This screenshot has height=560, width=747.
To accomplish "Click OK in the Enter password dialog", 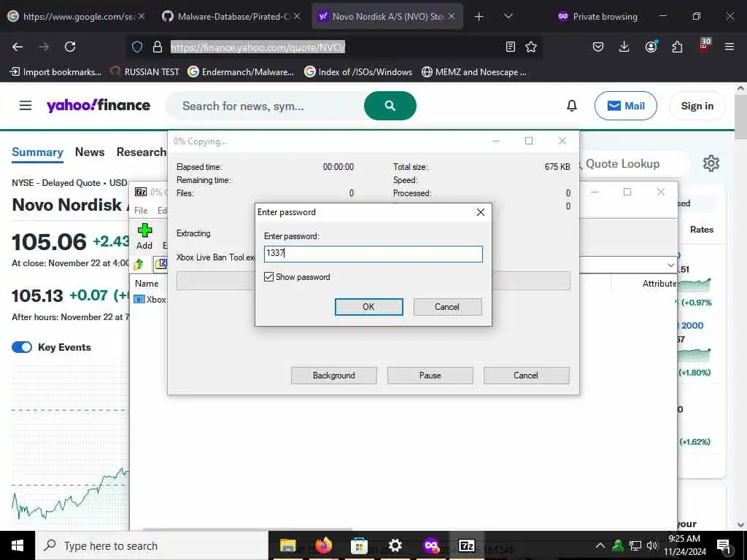I will [x=368, y=307].
